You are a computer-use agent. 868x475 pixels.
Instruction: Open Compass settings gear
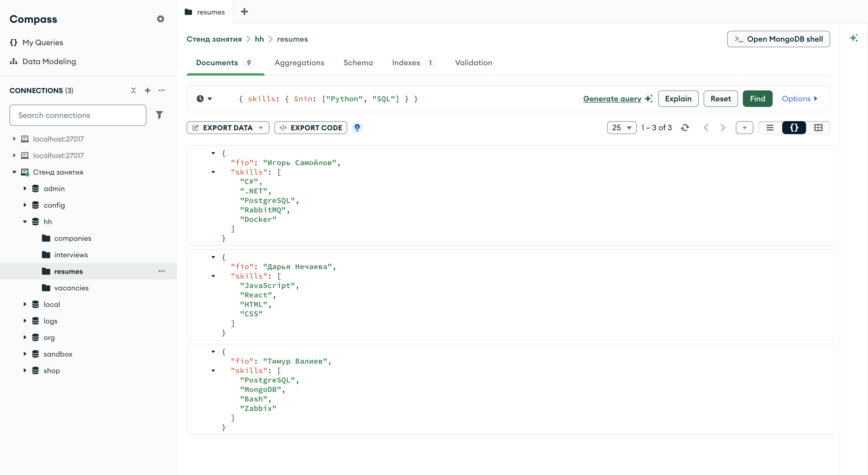[x=160, y=19]
